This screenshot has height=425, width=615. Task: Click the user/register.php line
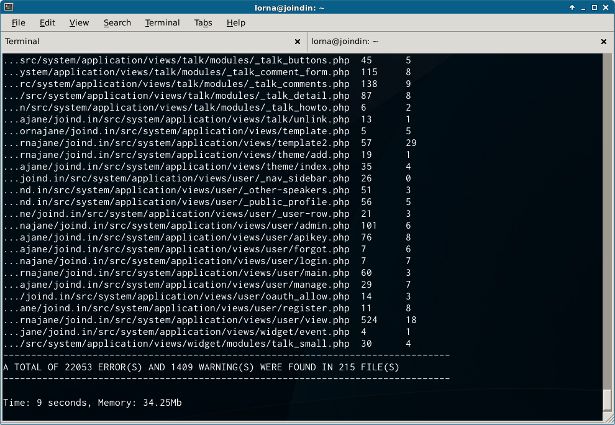[207, 308]
